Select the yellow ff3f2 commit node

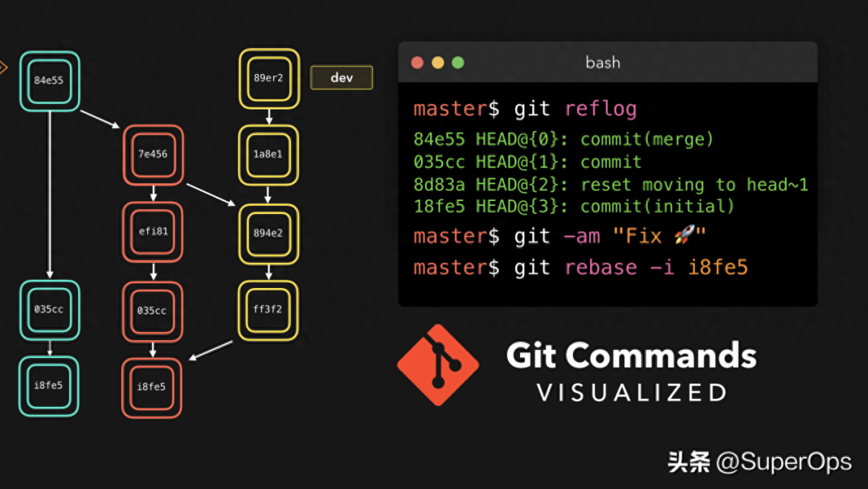click(268, 310)
